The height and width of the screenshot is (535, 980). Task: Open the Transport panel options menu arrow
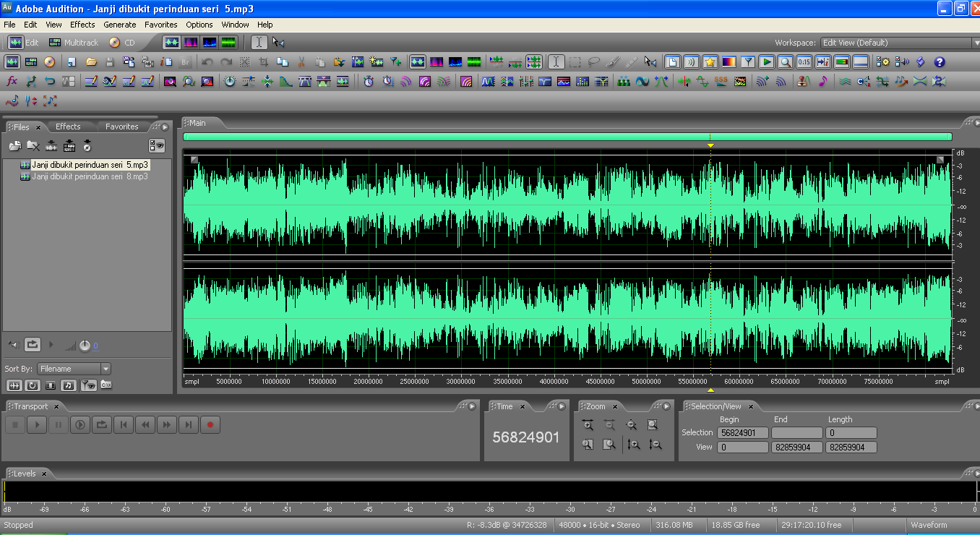coord(472,406)
